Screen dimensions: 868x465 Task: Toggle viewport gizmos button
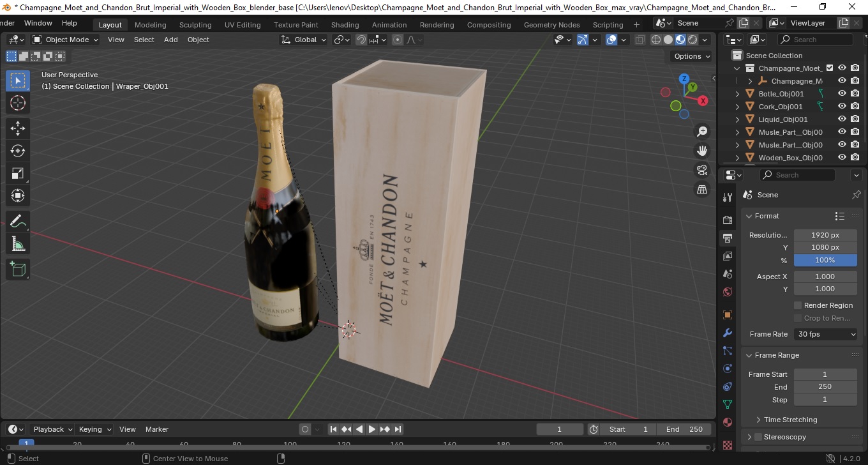[582, 40]
